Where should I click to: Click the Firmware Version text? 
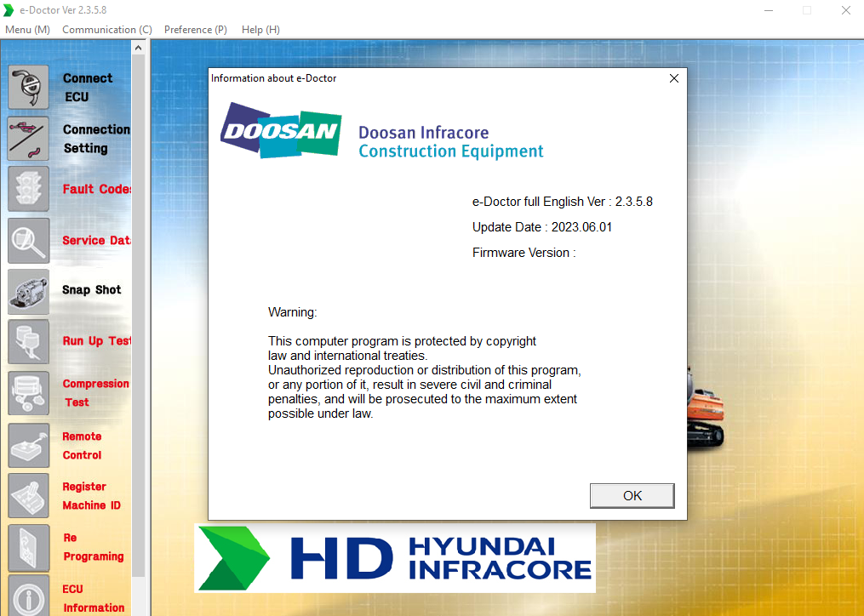524,253
